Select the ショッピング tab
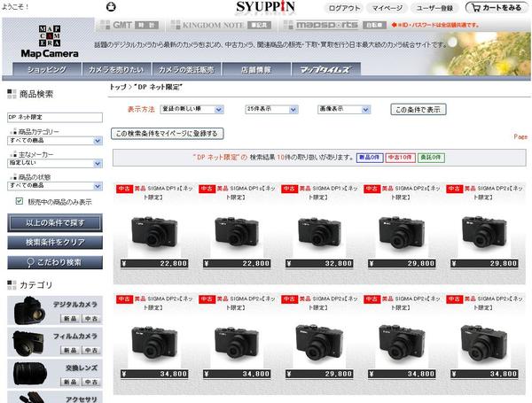Screen dimensions: 532x403 [x=47, y=69]
